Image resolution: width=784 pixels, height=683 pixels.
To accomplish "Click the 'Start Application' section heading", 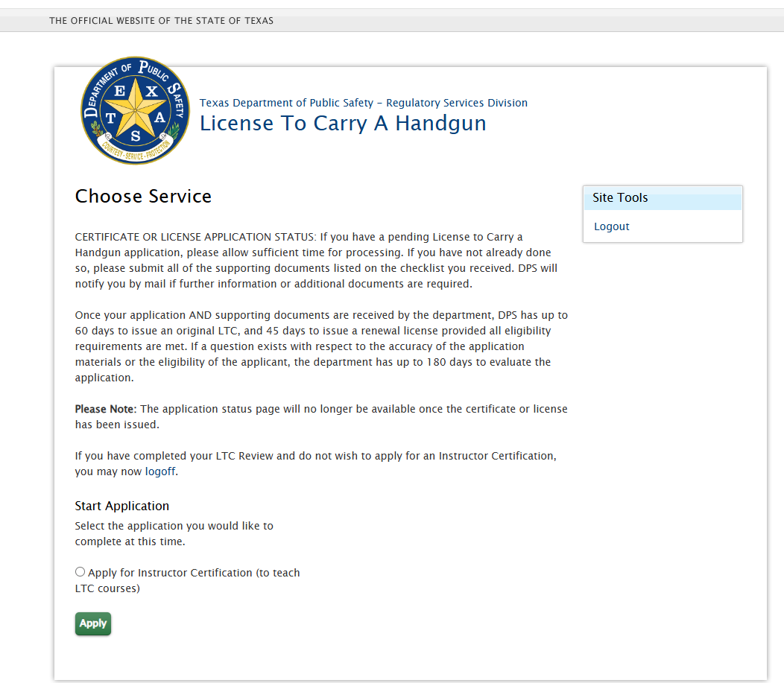I will 121,506.
